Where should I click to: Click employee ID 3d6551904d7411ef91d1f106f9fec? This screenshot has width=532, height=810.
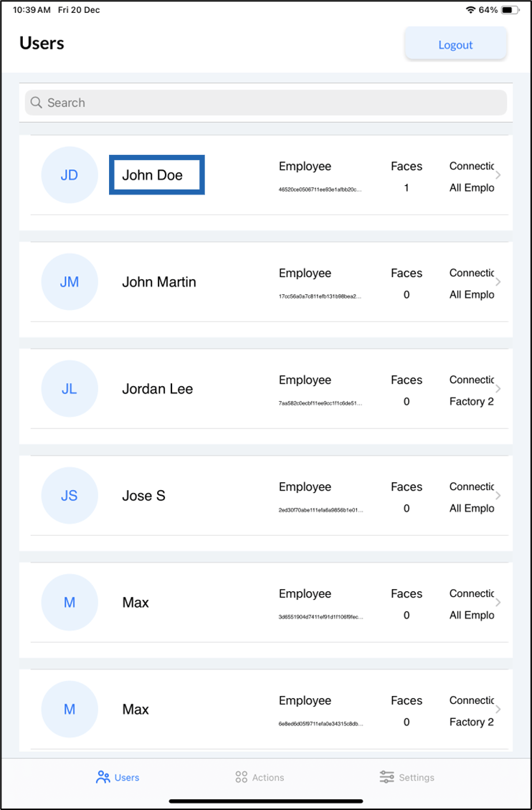pos(320,617)
